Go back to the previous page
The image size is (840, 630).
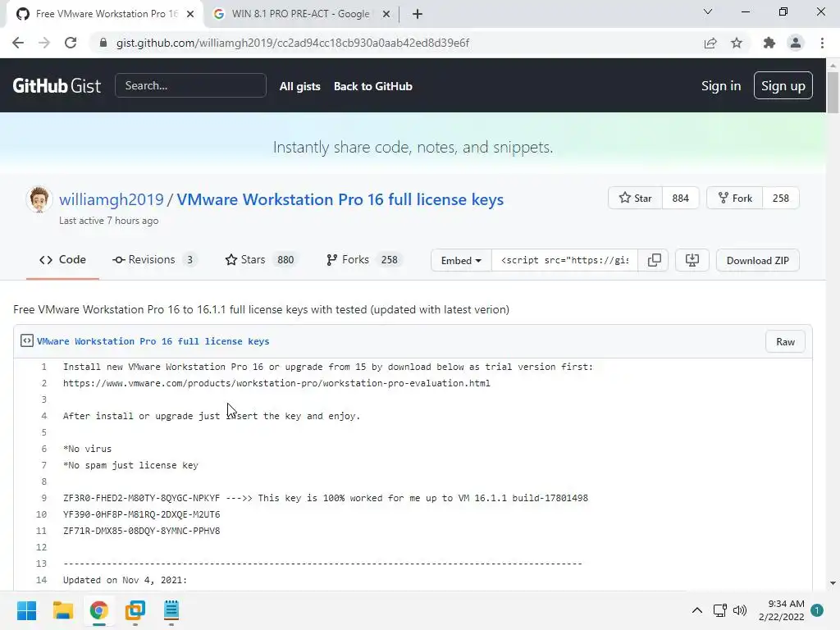click(x=18, y=43)
